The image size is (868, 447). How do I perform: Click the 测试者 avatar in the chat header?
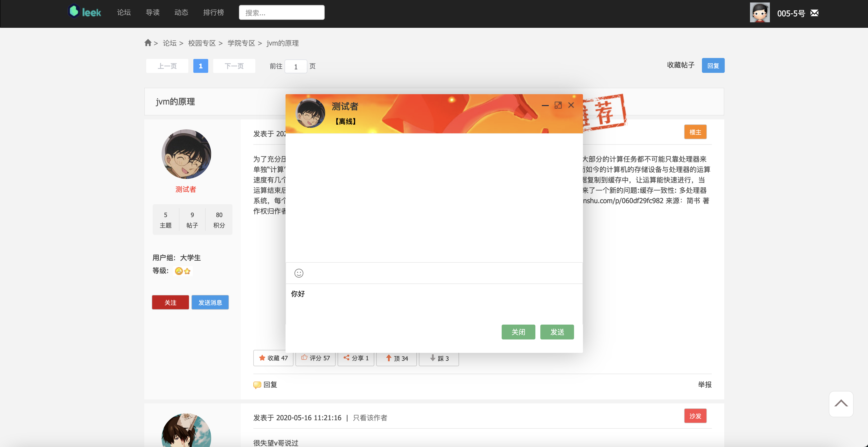310,113
